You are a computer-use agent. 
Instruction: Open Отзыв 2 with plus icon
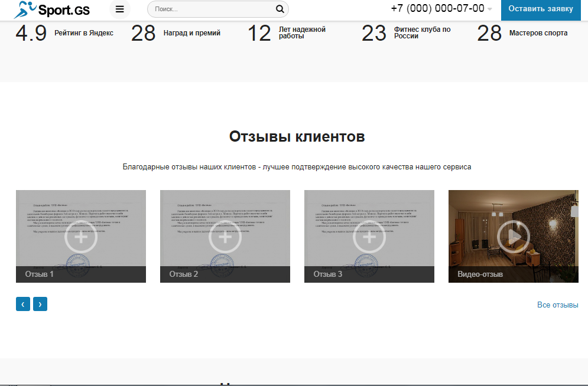pyautogui.click(x=225, y=237)
